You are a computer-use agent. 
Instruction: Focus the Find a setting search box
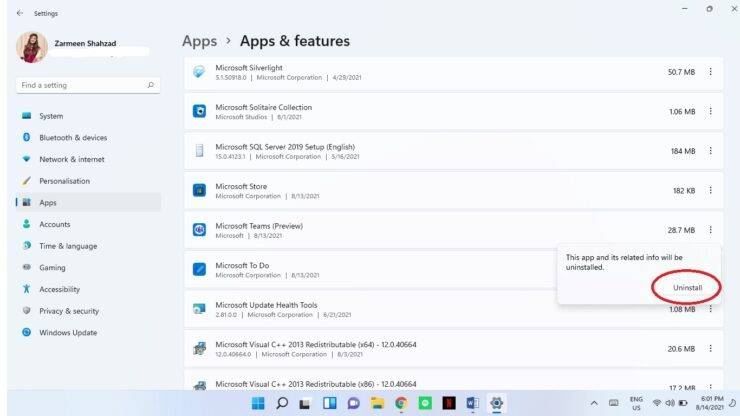tap(88, 85)
